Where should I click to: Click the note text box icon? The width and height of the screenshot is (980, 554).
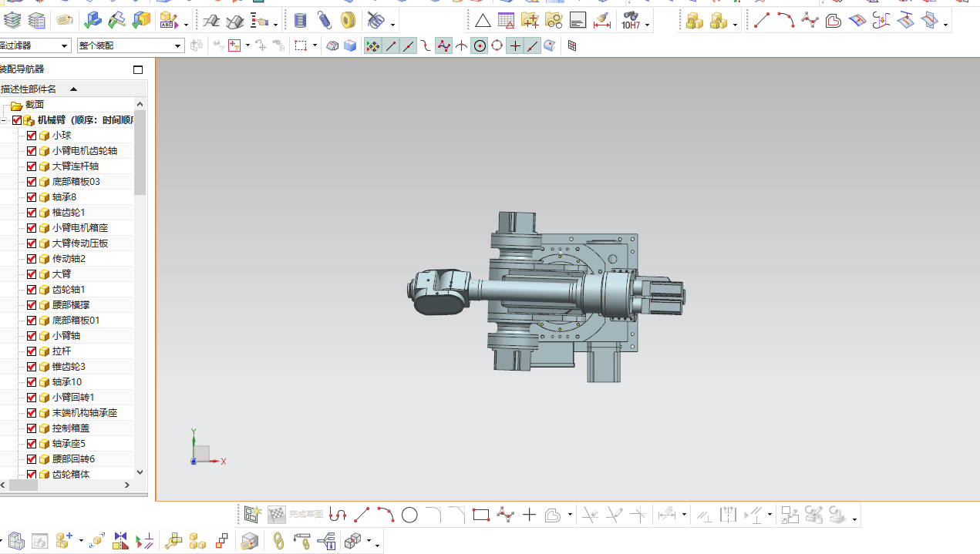(578, 21)
